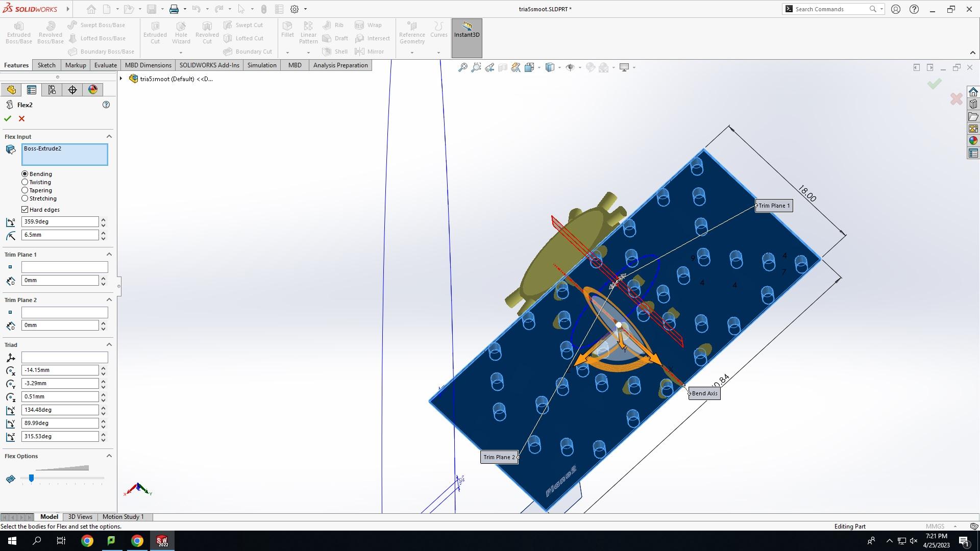Switch to PropertyManager tab icon
Image resolution: width=980 pixels, height=551 pixels.
[32, 90]
